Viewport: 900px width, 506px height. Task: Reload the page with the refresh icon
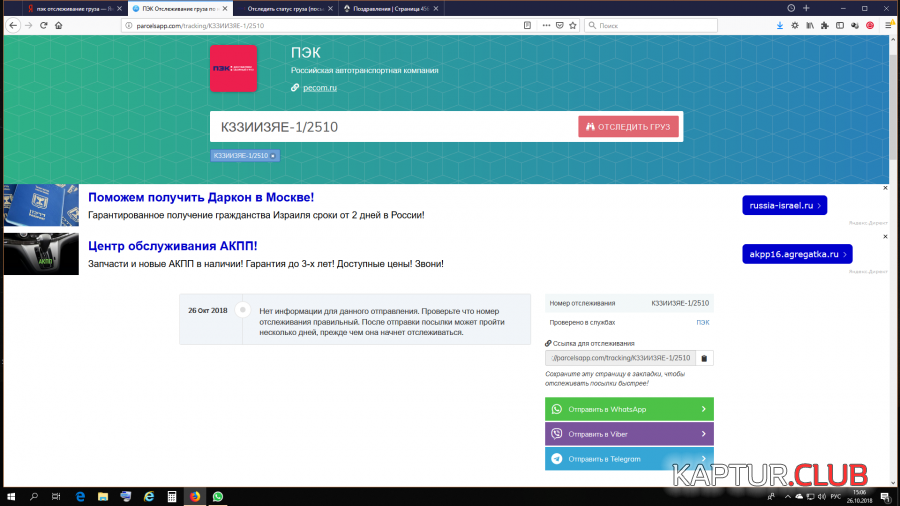[x=44, y=25]
